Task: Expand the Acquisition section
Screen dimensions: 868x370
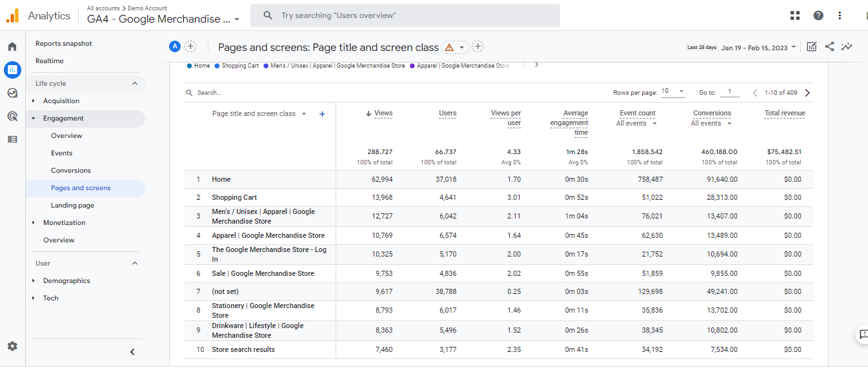Action: click(x=61, y=101)
